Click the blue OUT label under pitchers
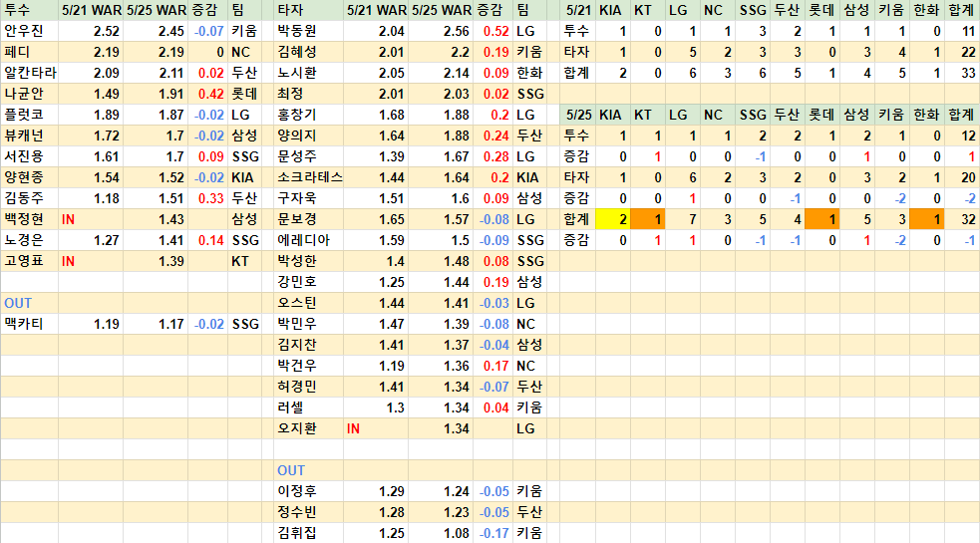The width and height of the screenshot is (980, 543). point(18,303)
